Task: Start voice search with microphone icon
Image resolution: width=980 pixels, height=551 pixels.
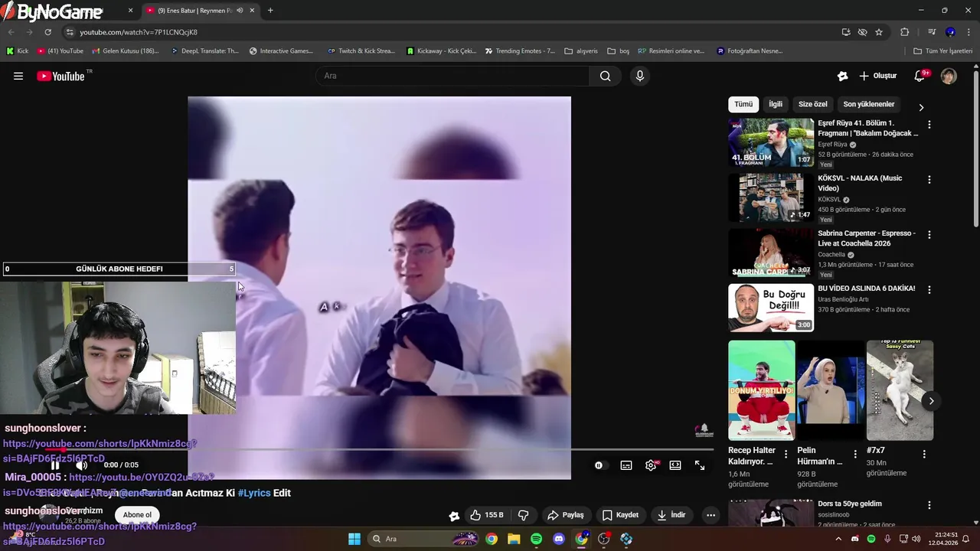Action: 640,76
